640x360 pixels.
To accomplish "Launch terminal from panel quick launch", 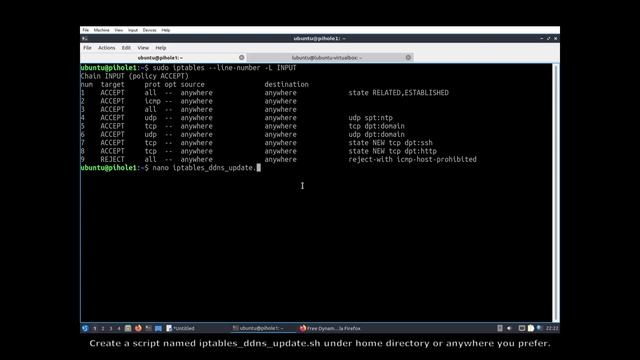I will [x=148, y=328].
